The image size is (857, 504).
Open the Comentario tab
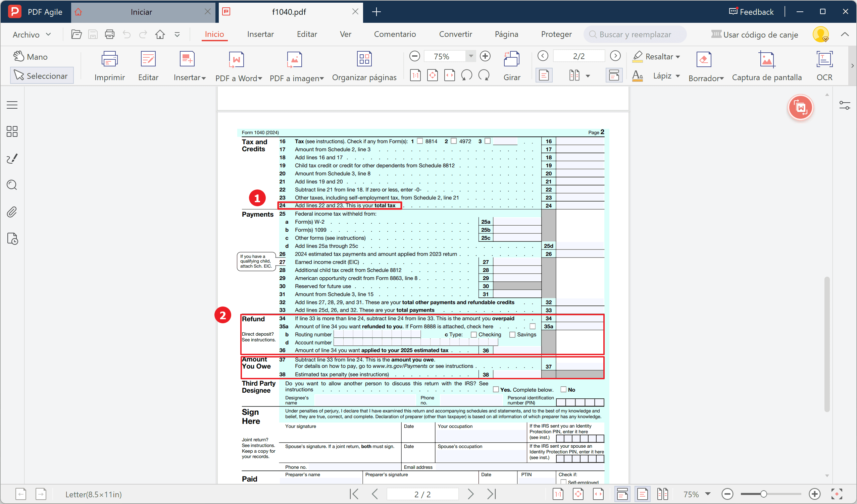pyautogui.click(x=395, y=34)
